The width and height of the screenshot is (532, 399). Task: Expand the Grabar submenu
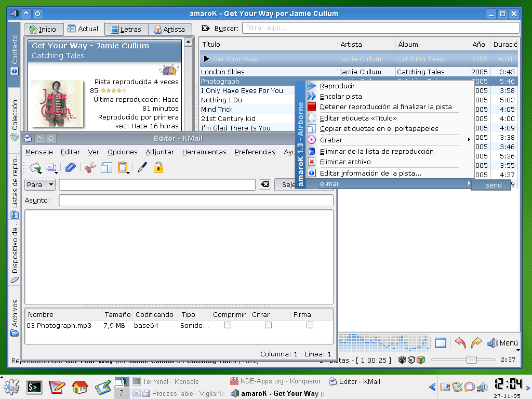[x=390, y=140]
